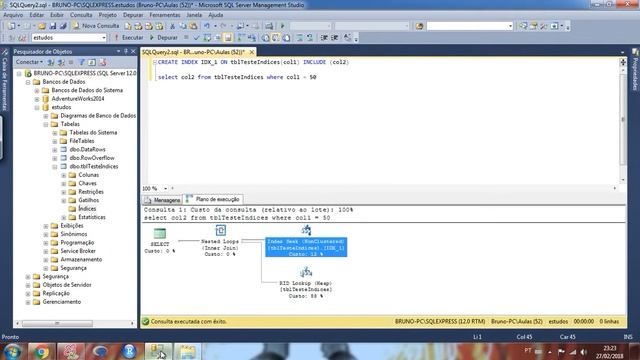Toggle auto-hide pin on Pesquisador de Objetos
The height and width of the screenshot is (360, 640).
click(x=126, y=51)
